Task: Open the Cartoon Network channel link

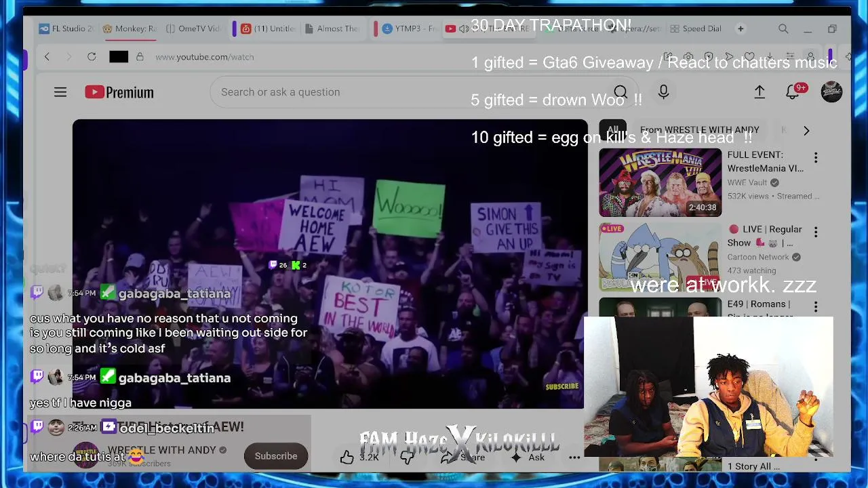Action: coord(758,257)
